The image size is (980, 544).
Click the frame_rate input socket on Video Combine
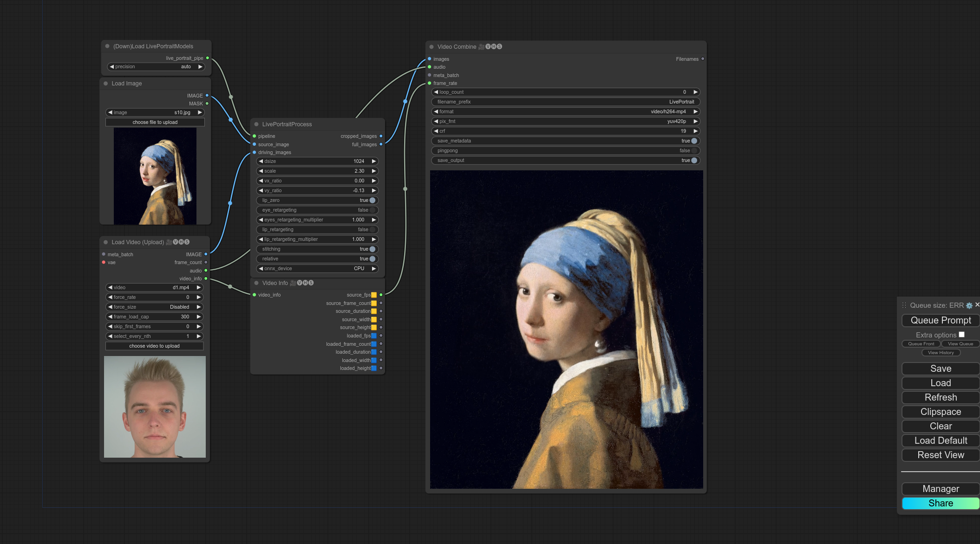coord(430,83)
